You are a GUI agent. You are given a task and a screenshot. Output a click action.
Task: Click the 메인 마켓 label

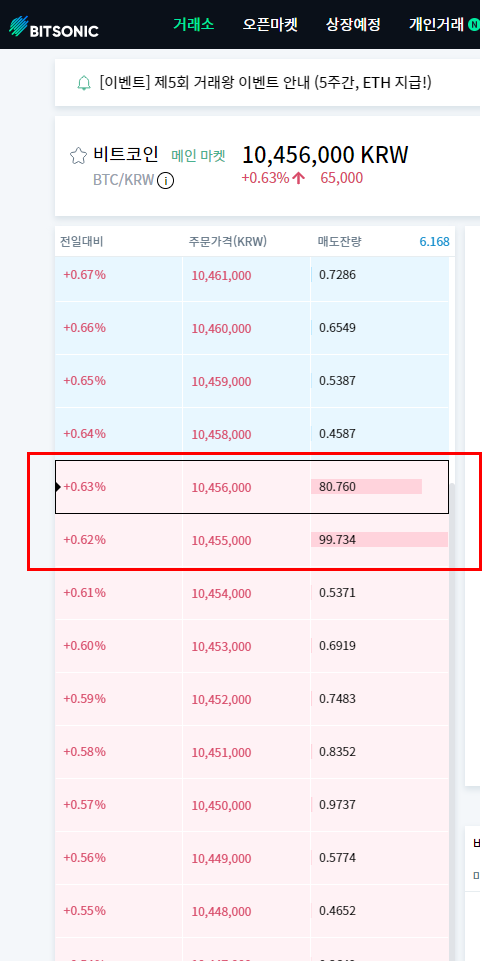198,156
